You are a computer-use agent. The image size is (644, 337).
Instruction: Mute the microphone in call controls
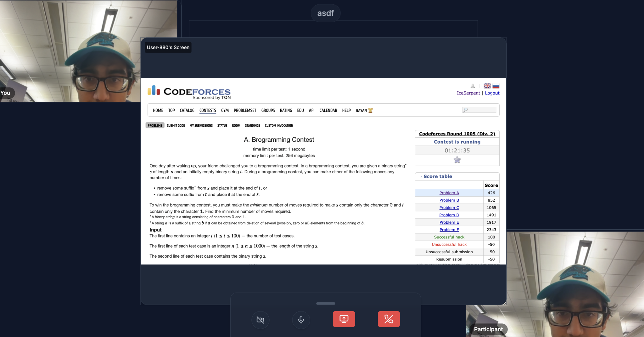click(x=301, y=320)
